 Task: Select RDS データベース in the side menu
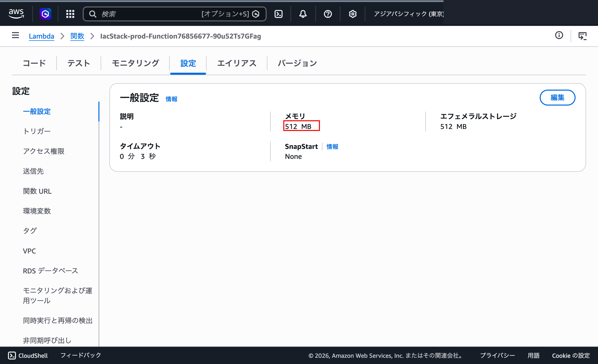(51, 271)
